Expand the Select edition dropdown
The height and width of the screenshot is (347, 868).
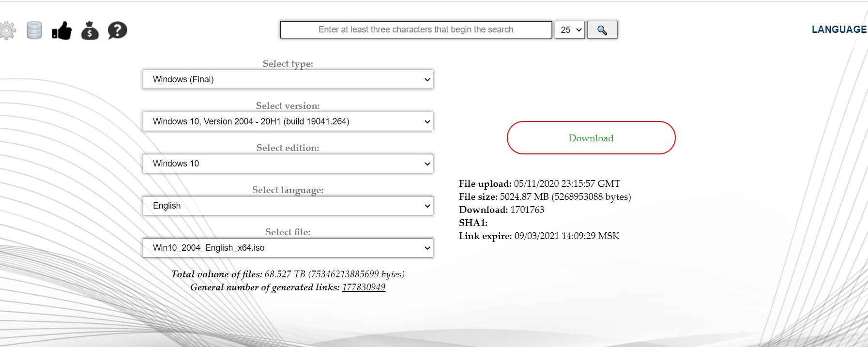(288, 164)
